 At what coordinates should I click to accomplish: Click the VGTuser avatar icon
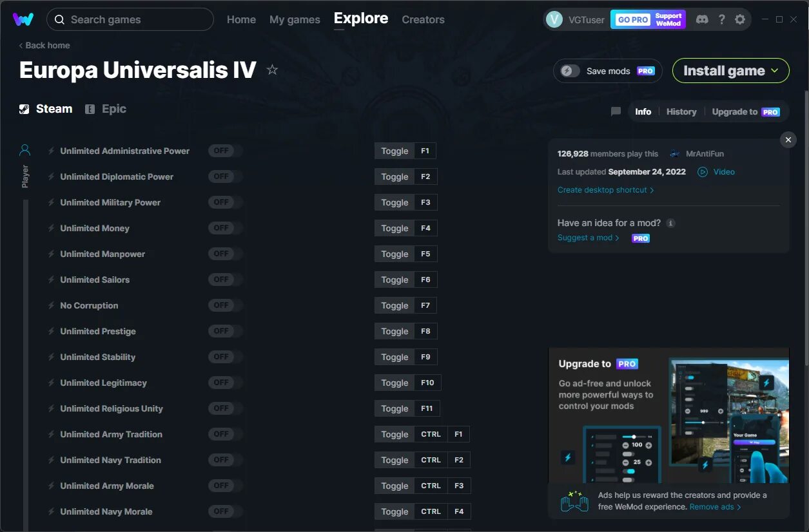pyautogui.click(x=554, y=19)
